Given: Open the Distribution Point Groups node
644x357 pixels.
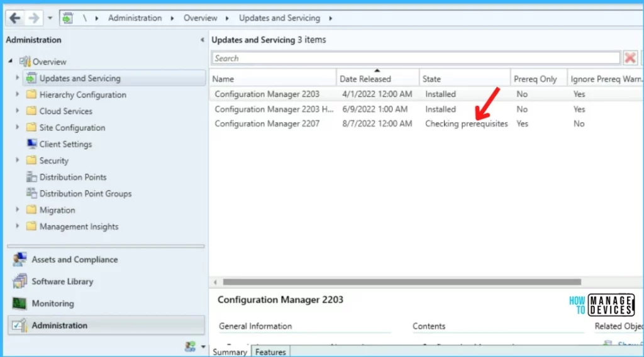Looking at the screenshot, I should [x=86, y=193].
